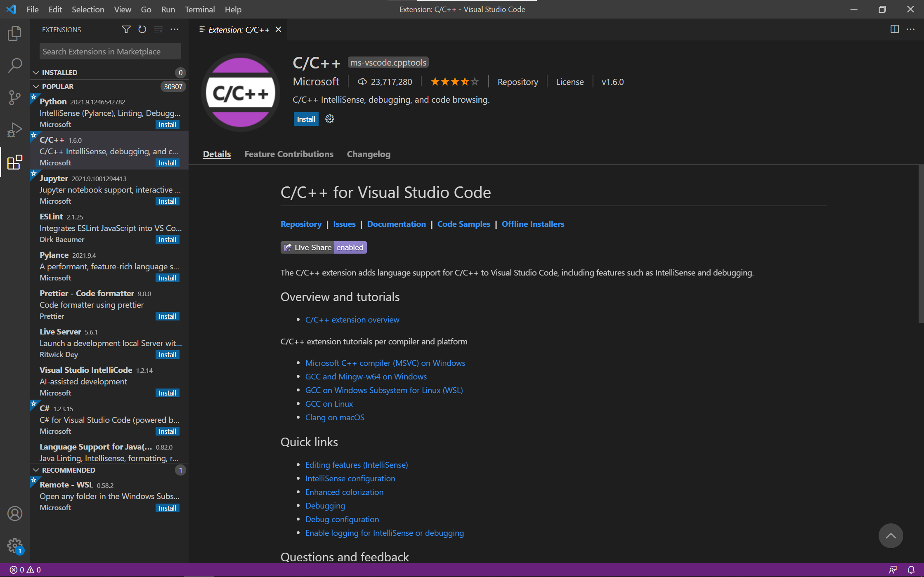
Task: Open the Selection menu
Action: point(88,9)
